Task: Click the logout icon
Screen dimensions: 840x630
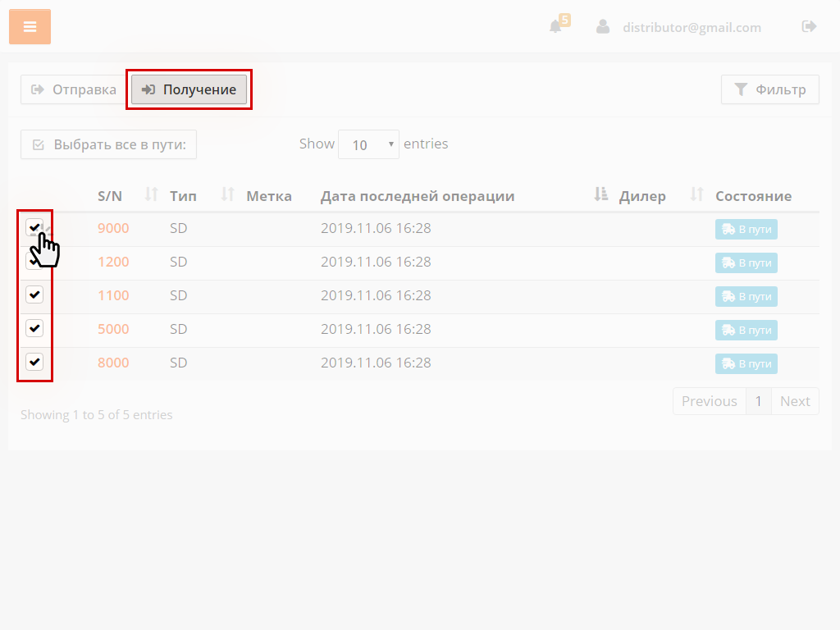Action: point(809,27)
